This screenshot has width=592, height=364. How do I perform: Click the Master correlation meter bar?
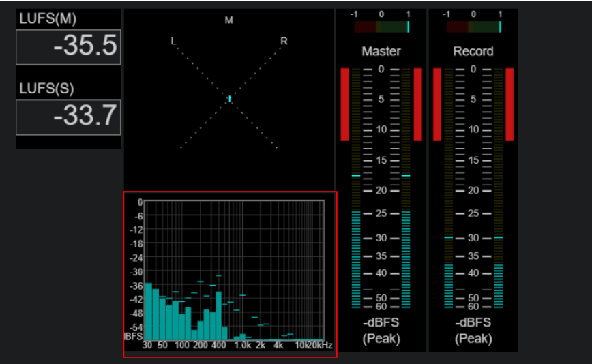382,27
